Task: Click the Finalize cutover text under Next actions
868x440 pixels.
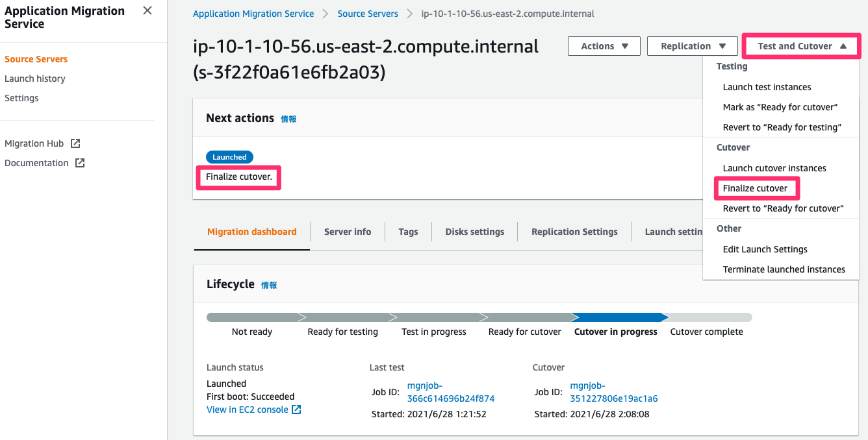Action: pyautogui.click(x=238, y=177)
